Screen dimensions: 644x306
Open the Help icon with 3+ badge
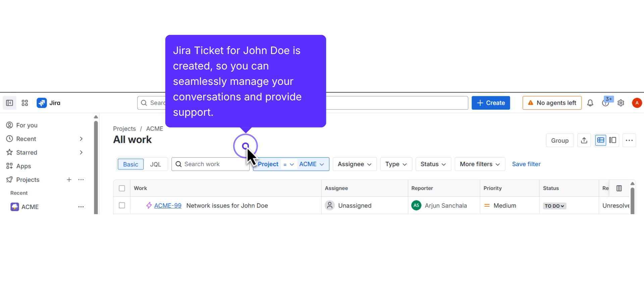click(606, 103)
